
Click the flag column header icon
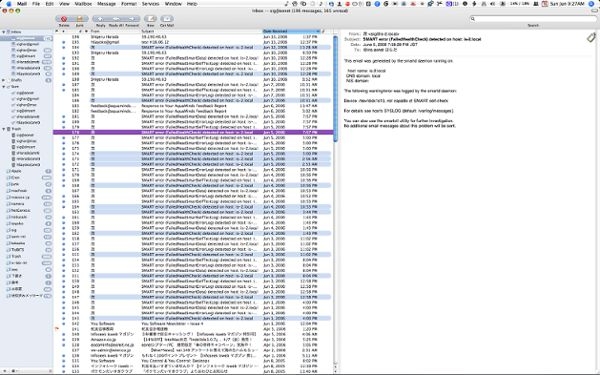[57, 31]
